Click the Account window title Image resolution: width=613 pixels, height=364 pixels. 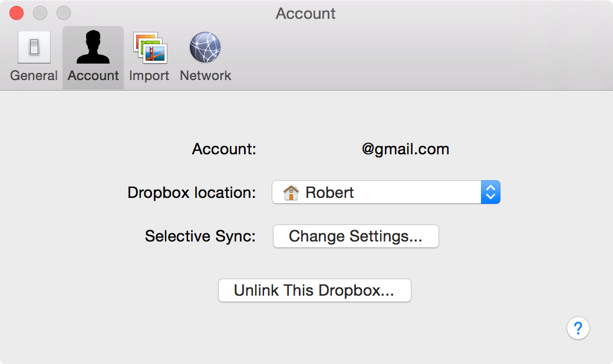306,14
